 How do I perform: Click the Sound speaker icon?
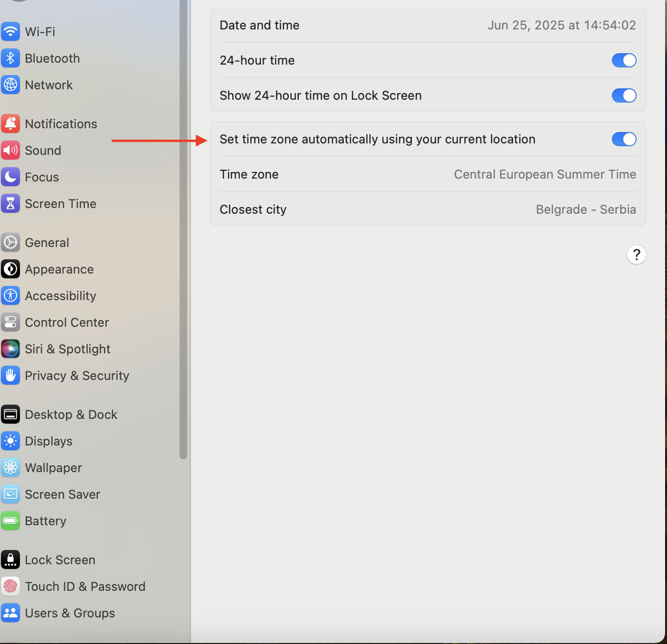(10, 151)
